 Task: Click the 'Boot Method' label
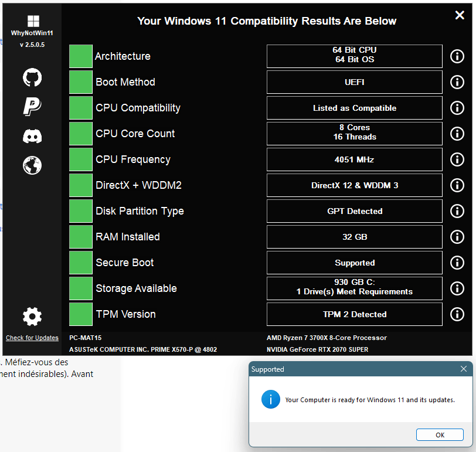pos(125,82)
